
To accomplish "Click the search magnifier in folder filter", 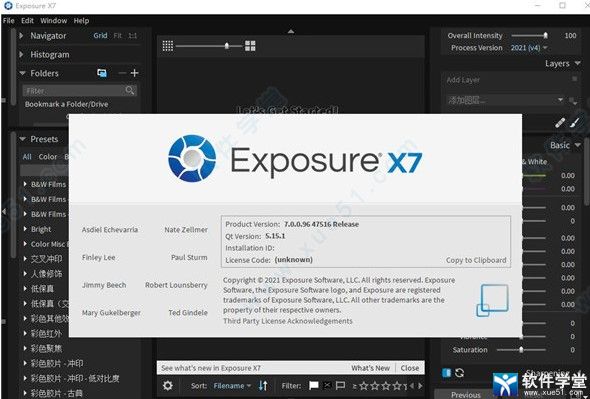I will pos(130,90).
